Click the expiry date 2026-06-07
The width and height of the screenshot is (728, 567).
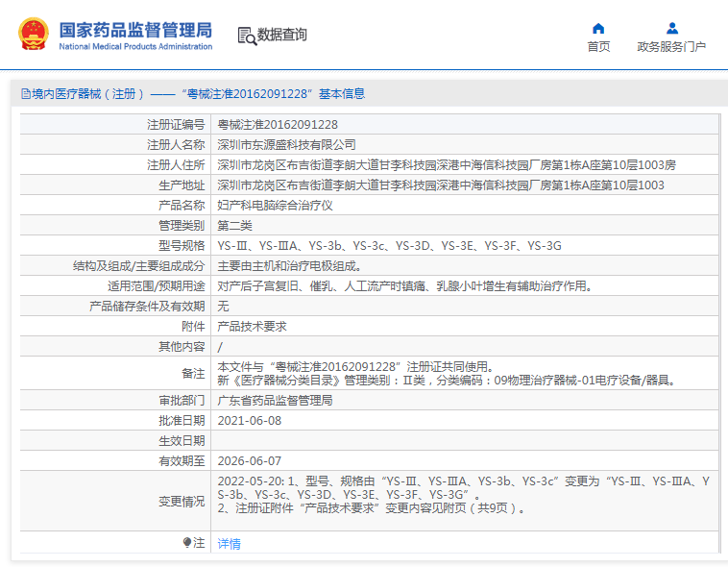pyautogui.click(x=250, y=461)
